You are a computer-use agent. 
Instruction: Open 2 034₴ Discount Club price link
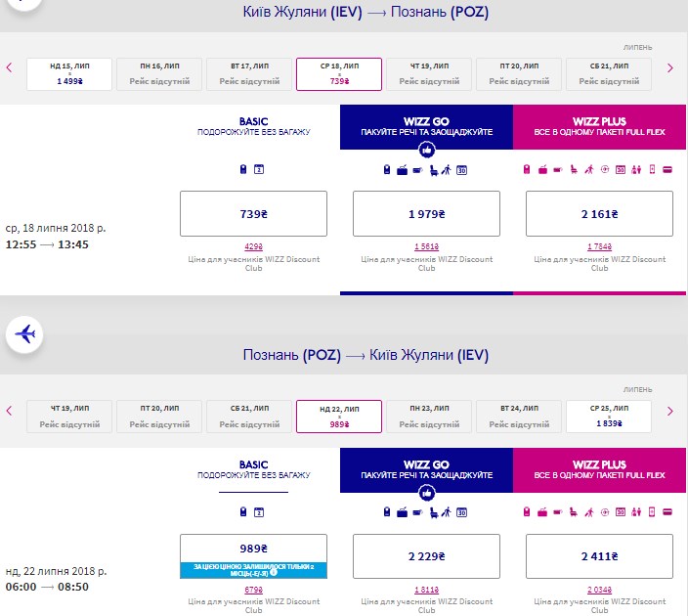coord(599,590)
